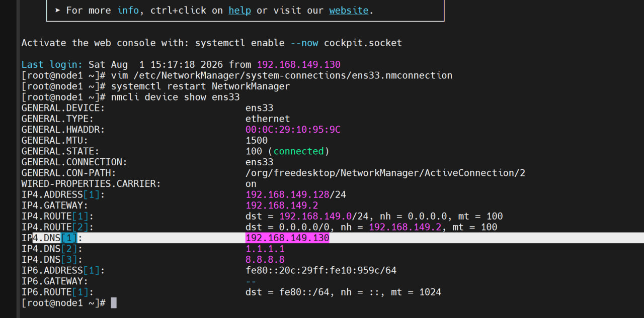Screen dimensions: 644x318
Task: Open the help link in banner
Action: pyautogui.click(x=239, y=10)
